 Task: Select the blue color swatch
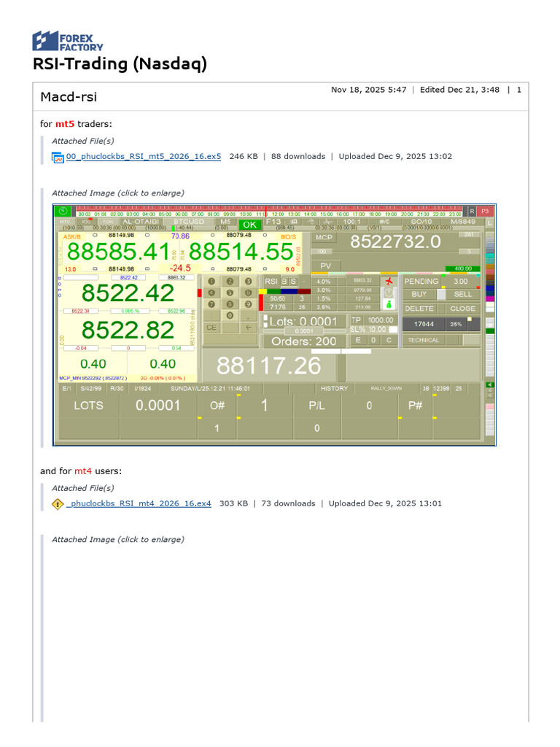tap(489, 287)
